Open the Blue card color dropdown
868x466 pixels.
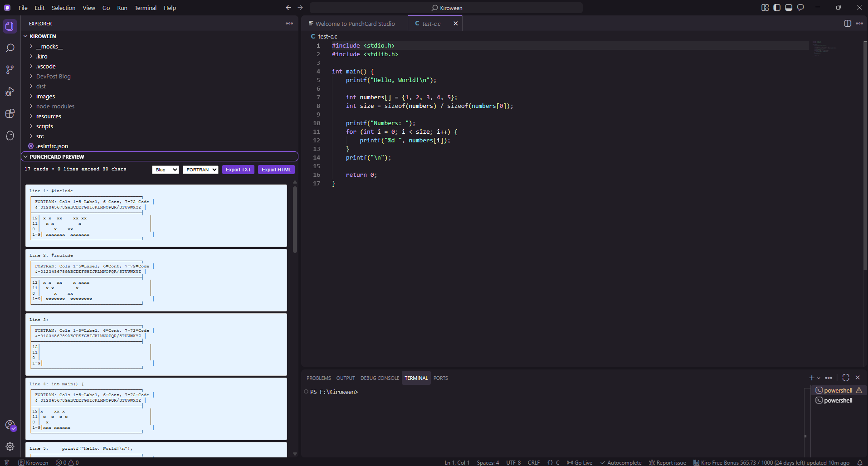(x=166, y=170)
